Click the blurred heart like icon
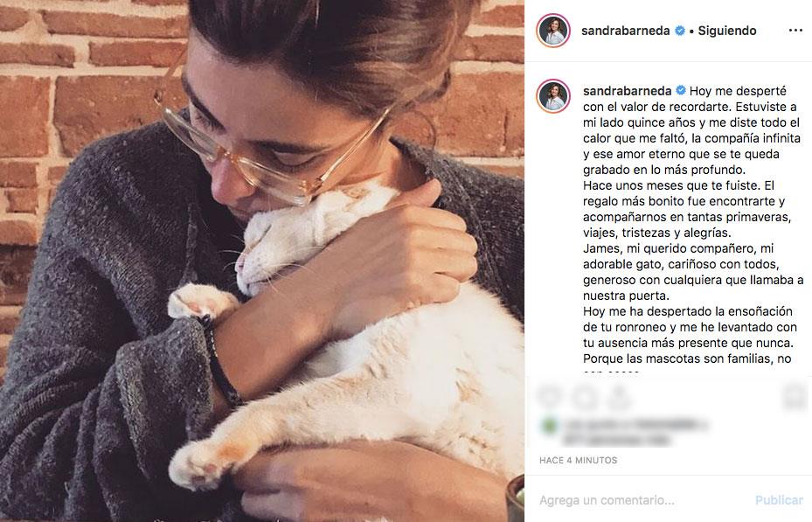 (x=550, y=397)
